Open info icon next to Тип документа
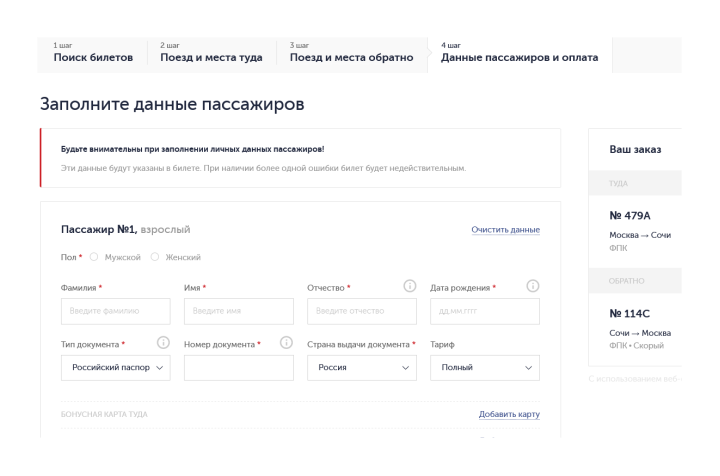720x476 pixels. coord(163,342)
